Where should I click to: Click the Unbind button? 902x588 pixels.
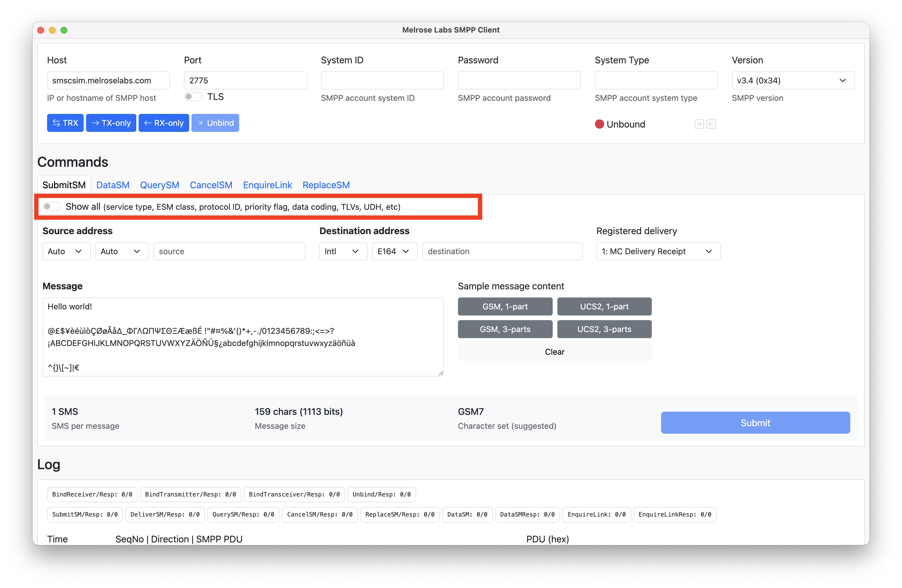[215, 123]
